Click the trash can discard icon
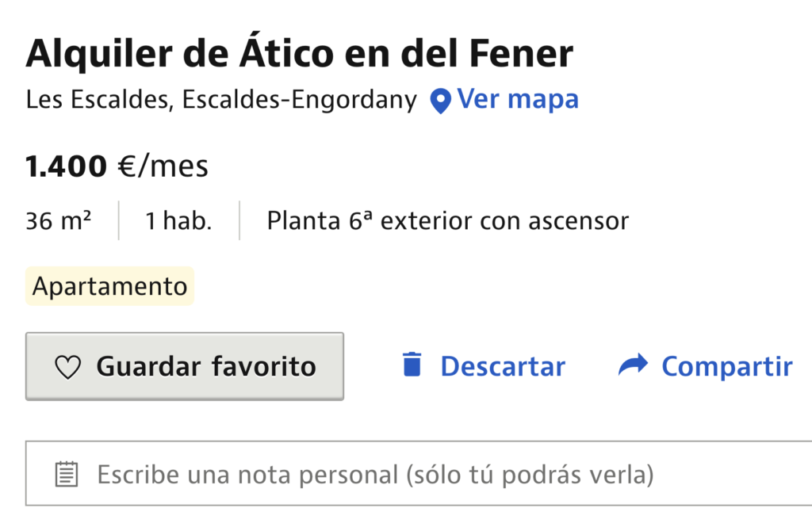 412,365
